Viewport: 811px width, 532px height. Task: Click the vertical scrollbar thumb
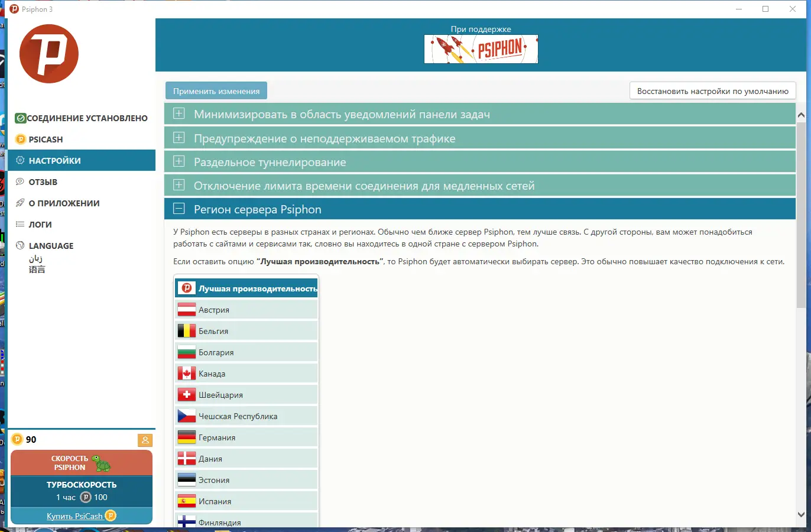coord(801,215)
